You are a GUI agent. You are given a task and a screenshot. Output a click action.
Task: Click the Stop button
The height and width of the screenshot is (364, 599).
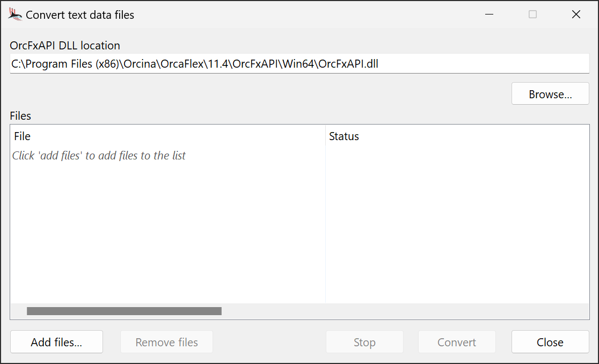point(364,342)
